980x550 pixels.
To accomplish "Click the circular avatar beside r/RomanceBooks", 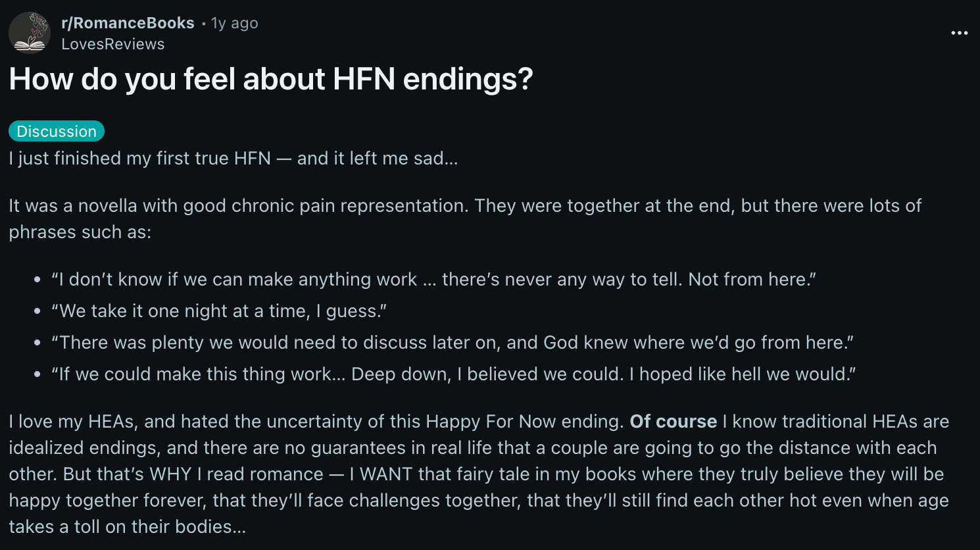I will [x=30, y=31].
